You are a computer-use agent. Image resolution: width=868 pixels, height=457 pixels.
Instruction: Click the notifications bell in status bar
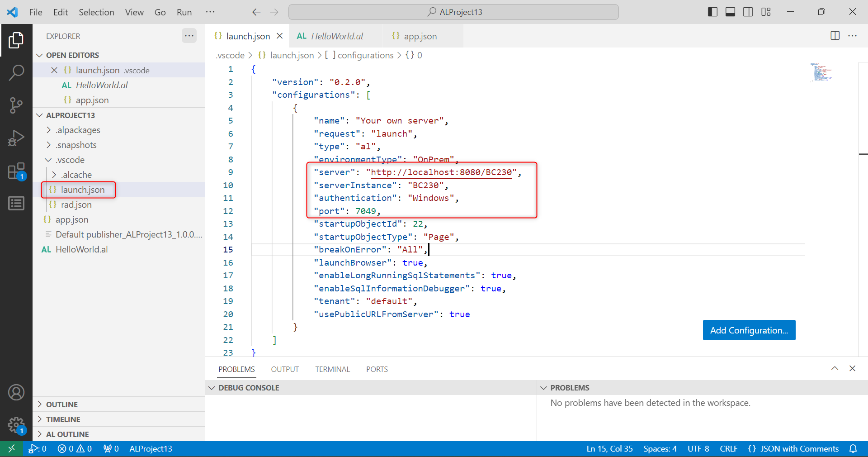point(853,448)
